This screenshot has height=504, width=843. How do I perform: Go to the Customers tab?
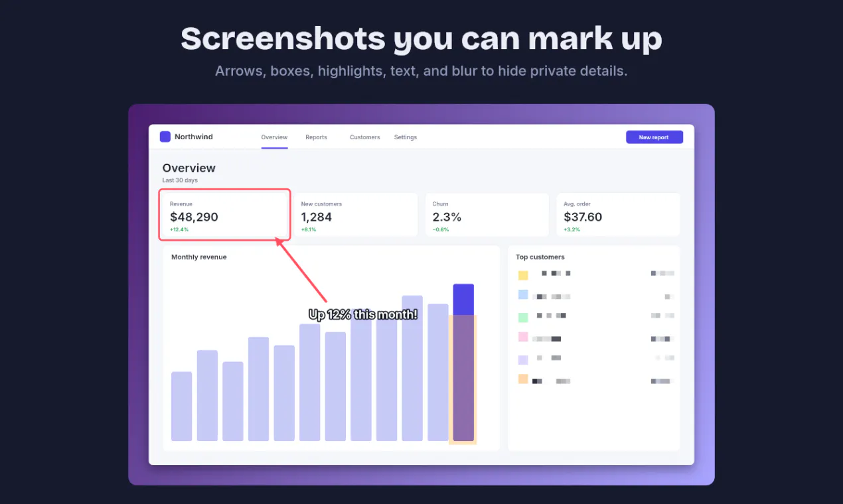coord(365,137)
